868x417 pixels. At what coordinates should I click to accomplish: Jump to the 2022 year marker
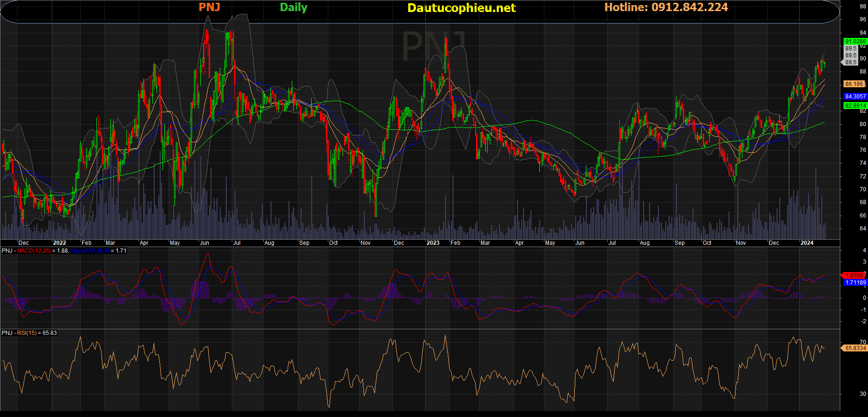(60, 243)
